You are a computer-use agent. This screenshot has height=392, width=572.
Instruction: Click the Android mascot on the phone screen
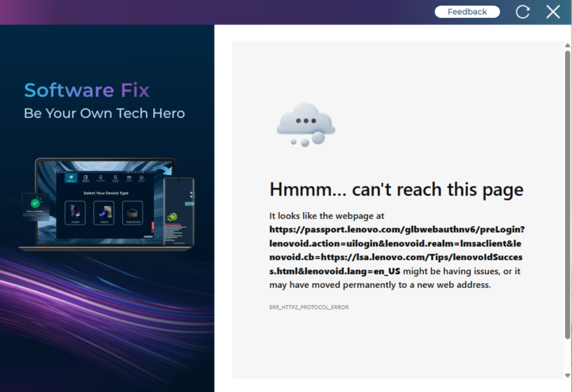click(x=172, y=216)
